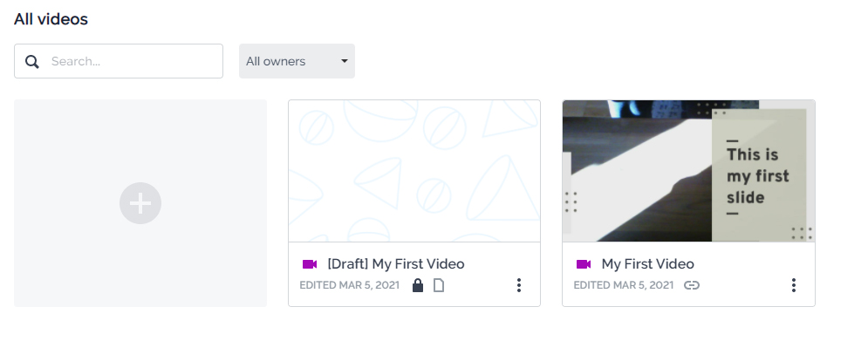Focus the Search... input field
This screenshot has height=341, width=868.
119,61
